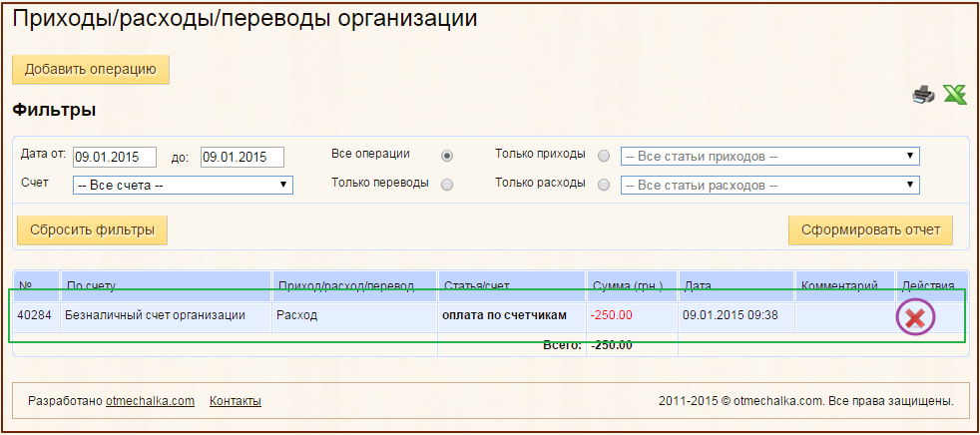Screen dimensions: 980x435
Task: Open the 'Все счета' account dropdown
Action: click(183, 185)
